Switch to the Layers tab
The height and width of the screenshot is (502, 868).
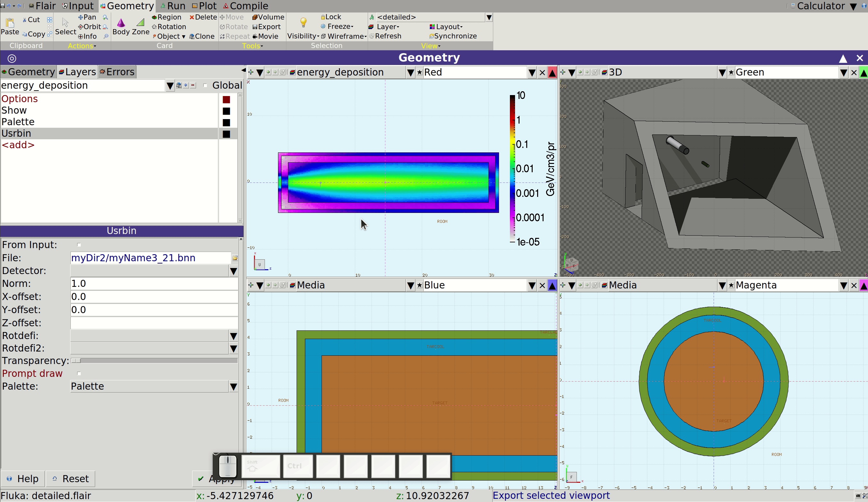tap(77, 72)
